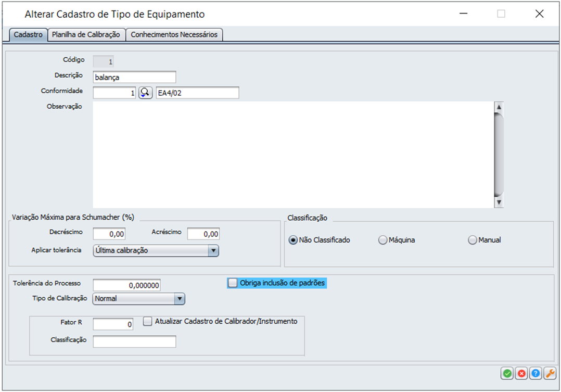The height and width of the screenshot is (392, 561).
Task: Switch to the Cadastro tab
Action: coord(28,35)
